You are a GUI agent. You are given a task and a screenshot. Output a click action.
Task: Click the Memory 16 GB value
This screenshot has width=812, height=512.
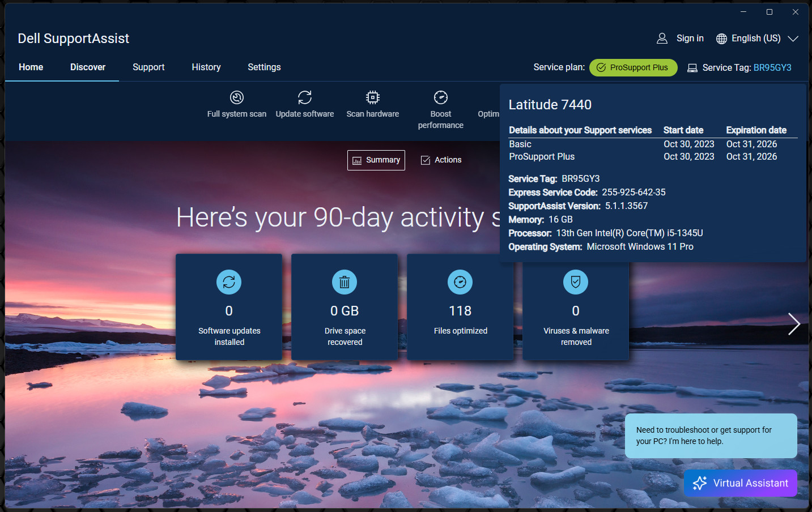pos(560,220)
